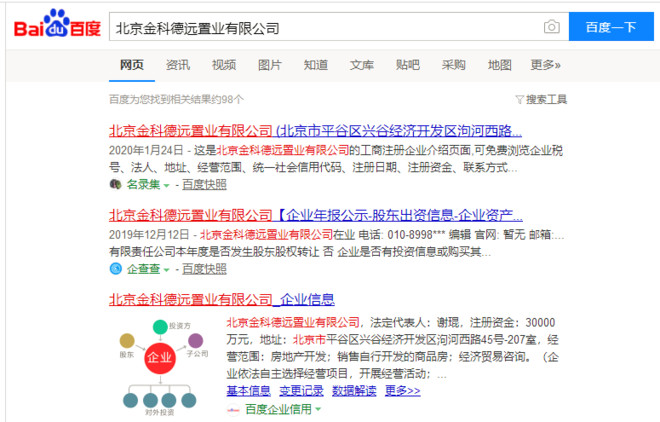This screenshot has width=660, height=422.
Task: Open the 变更记录 link
Action: tap(301, 391)
